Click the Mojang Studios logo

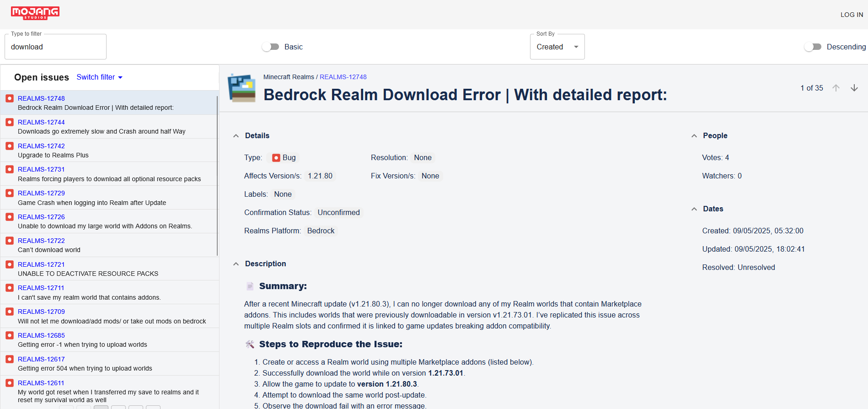35,13
